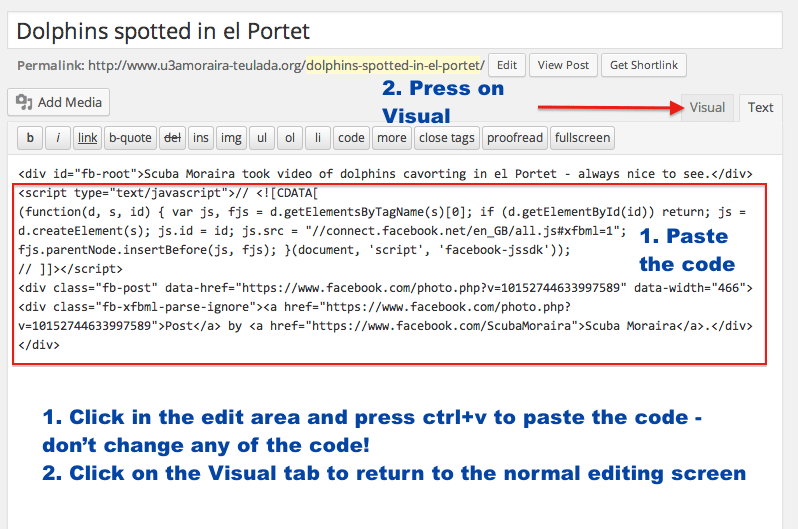
Task: Click the Add Media button
Action: point(59,102)
